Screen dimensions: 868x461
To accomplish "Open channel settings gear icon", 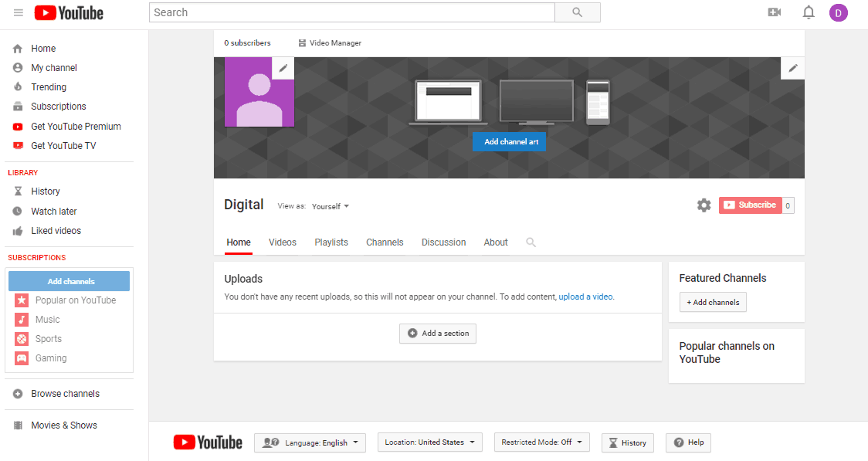I will tap(704, 205).
